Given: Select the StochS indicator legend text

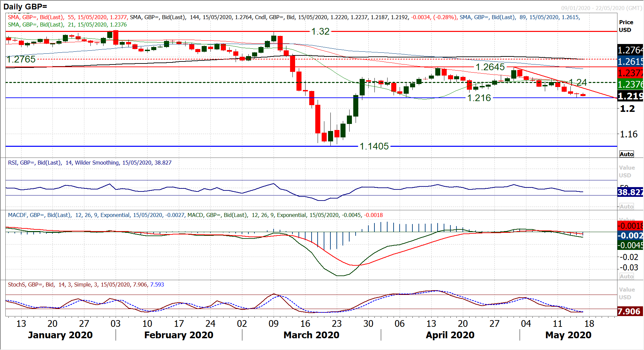Looking at the screenshot, I should click(x=86, y=285).
